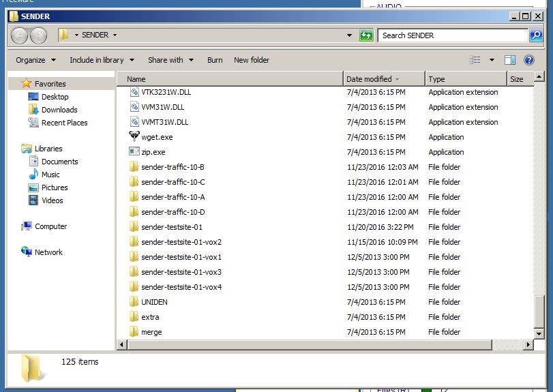The height and width of the screenshot is (392, 553).
Task: Click the search magnifier icon
Action: point(536,35)
